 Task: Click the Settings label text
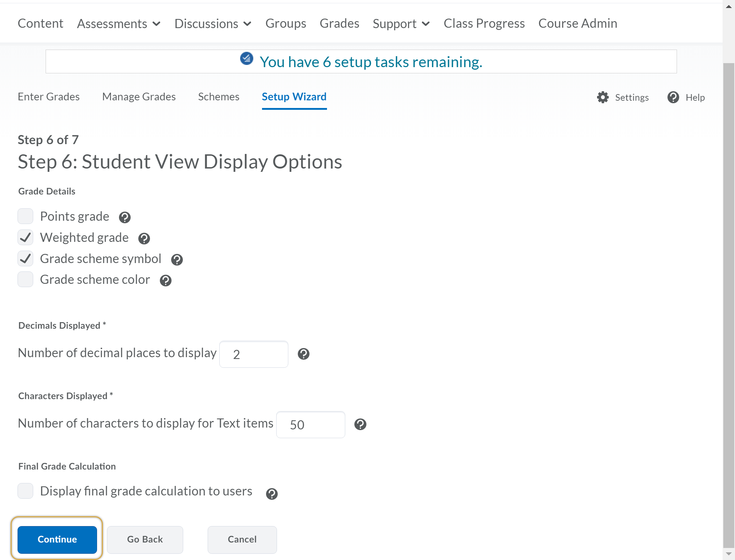coord(632,97)
